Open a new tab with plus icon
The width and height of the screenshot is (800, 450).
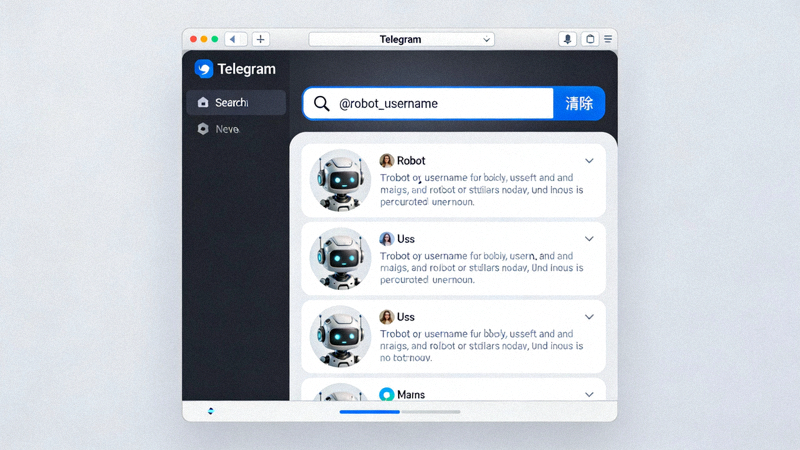(260, 39)
